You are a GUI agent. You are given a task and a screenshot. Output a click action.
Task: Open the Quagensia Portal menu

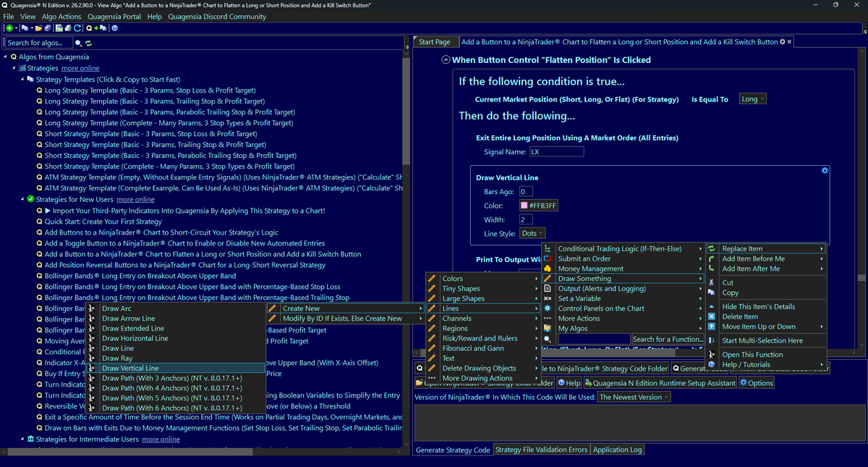click(x=114, y=16)
